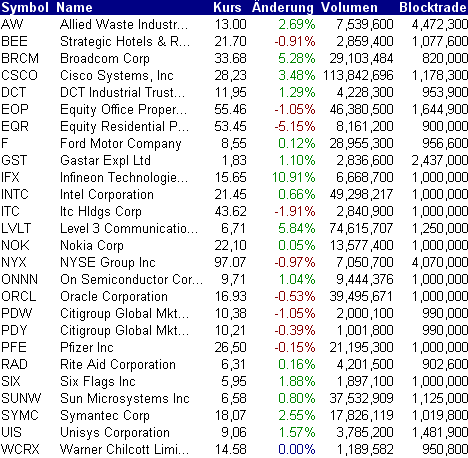Sort by the Name column header
Viewport: 468px width, 458px height.
74,7
